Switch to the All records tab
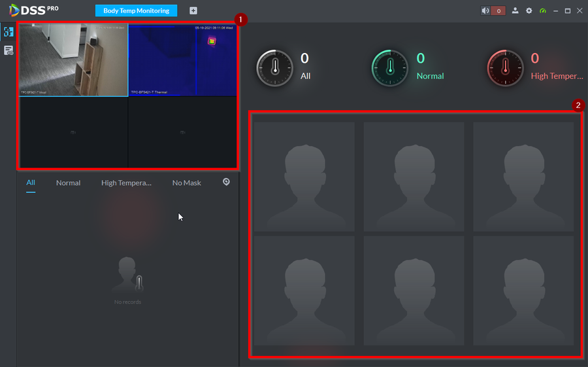This screenshot has width=588, height=367. pyautogui.click(x=31, y=183)
